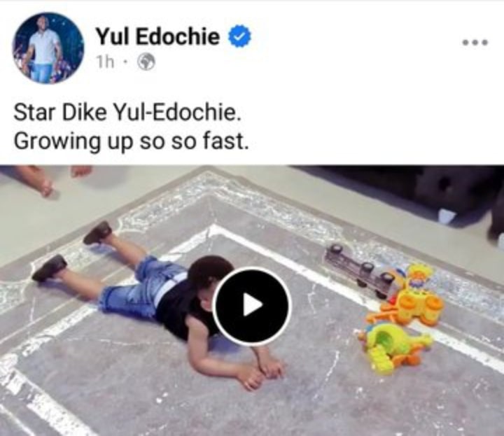504x436 pixels.
Task: Click the green-yellow toy on the rug
Action: pos(394,349)
